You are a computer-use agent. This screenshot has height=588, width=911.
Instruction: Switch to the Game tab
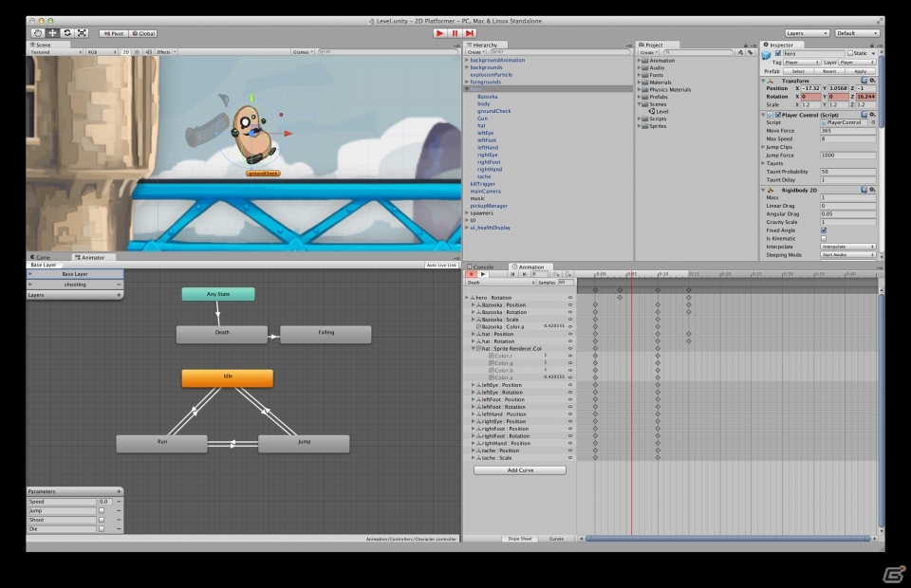click(40, 257)
